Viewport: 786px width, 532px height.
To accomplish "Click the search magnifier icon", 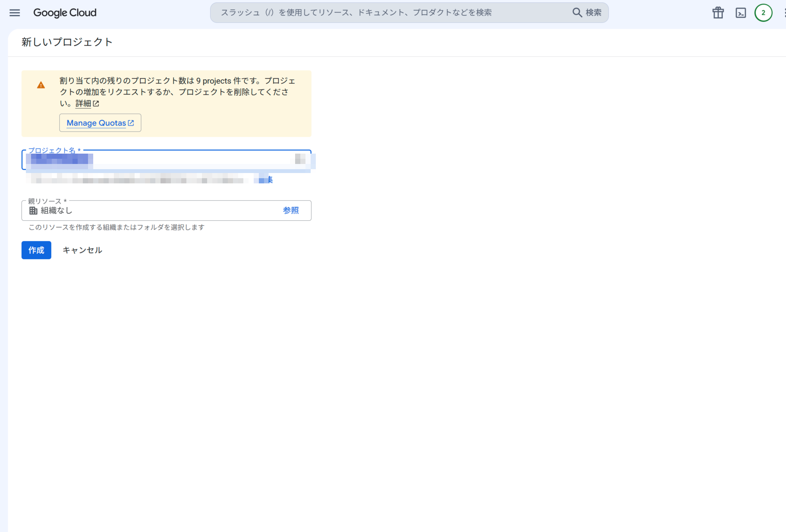I will pyautogui.click(x=577, y=13).
